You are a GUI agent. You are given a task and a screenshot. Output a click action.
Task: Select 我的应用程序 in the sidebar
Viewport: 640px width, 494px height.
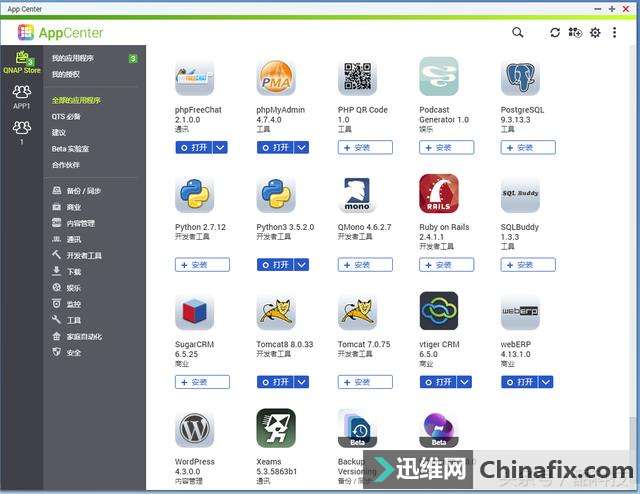pos(73,59)
